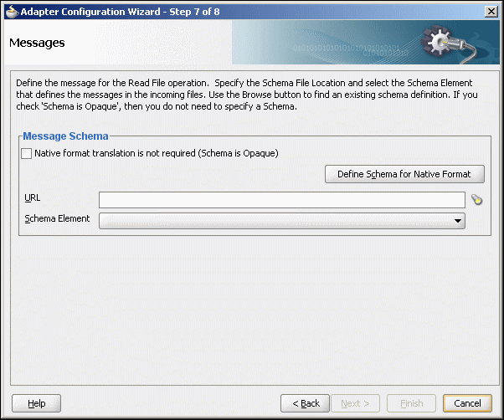
Task: Enable the Schema is Opaque checkbox
Action: (x=26, y=153)
